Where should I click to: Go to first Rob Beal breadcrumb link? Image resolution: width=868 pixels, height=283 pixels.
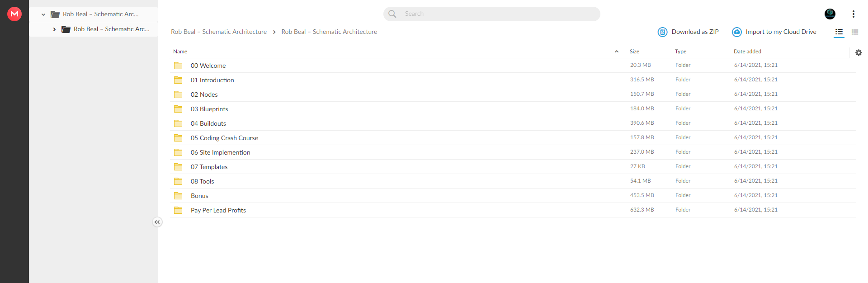tap(219, 32)
